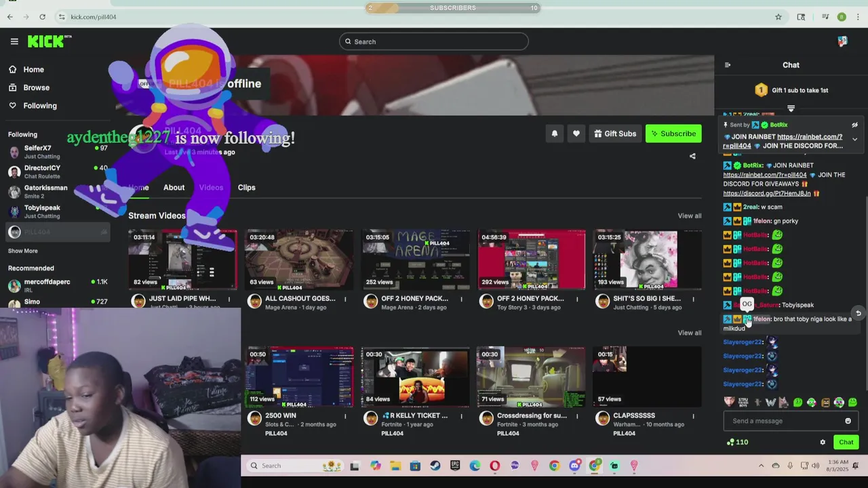The image size is (868, 488).
Task: Open the rainbet.com link in BotRix chat message
Action: point(765,175)
